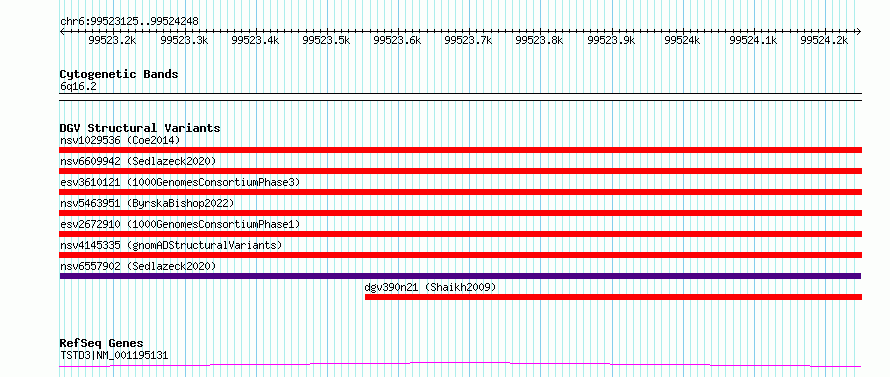Open the RefSeq Genes track title
890x377 pixels.
click(x=102, y=344)
